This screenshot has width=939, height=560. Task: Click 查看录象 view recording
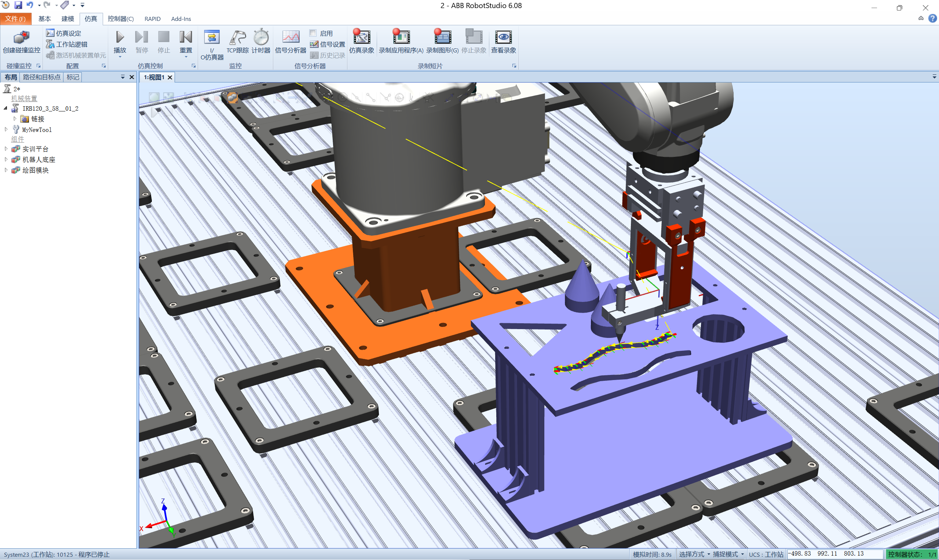coord(503,41)
